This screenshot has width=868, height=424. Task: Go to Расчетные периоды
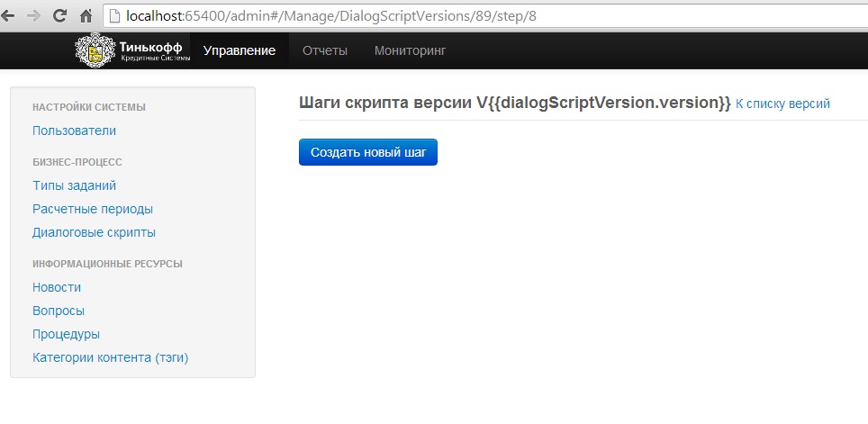coord(93,209)
